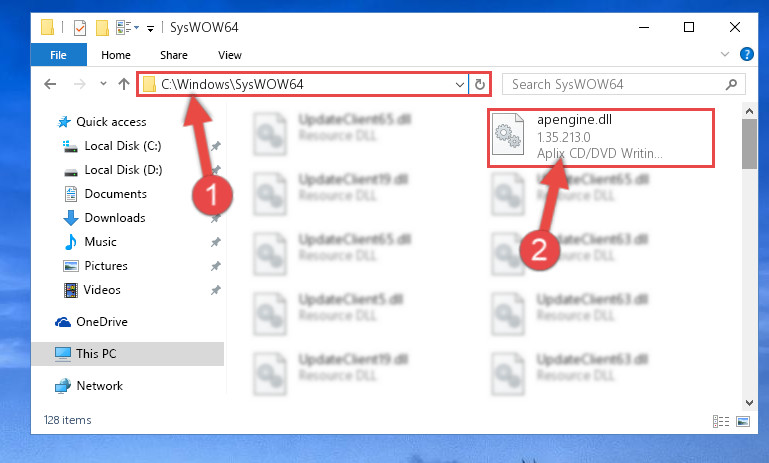
Task: Go up one folder level
Action: click(124, 84)
